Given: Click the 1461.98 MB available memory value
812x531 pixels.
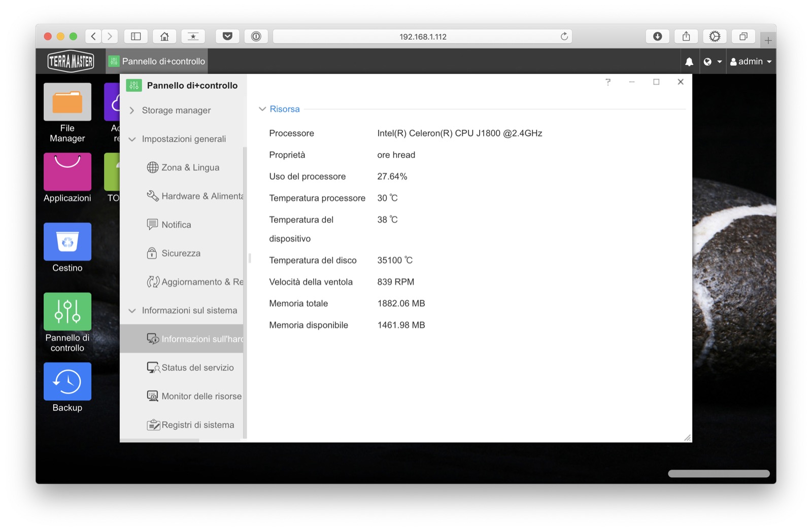Looking at the screenshot, I should (x=401, y=325).
